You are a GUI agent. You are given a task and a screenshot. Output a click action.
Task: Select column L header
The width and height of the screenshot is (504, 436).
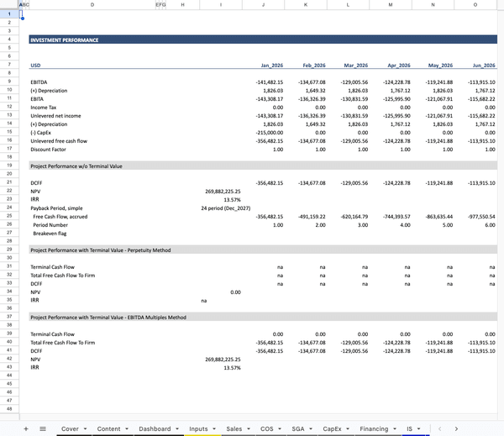(348, 5)
